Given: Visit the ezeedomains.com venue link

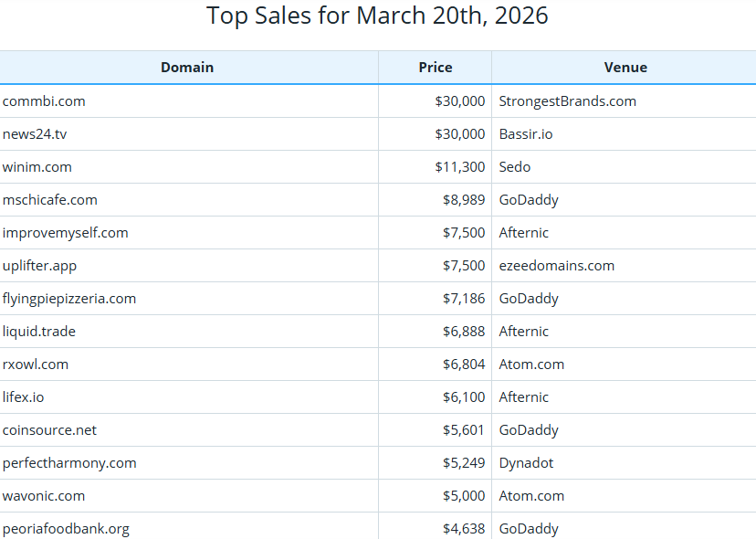Looking at the screenshot, I should 557,265.
